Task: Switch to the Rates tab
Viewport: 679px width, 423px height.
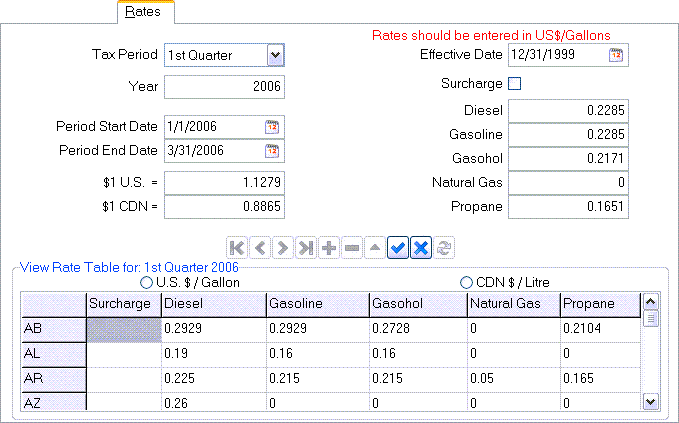Action: click(x=145, y=12)
